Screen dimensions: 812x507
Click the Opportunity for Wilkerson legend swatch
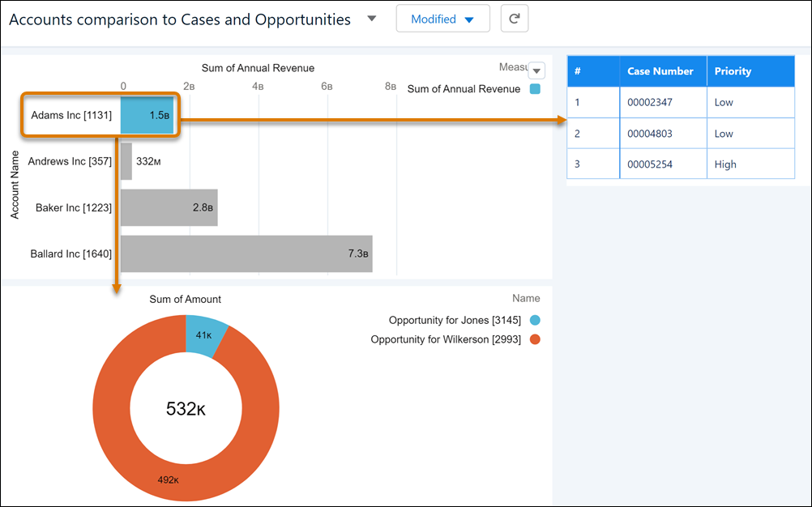[535, 339]
